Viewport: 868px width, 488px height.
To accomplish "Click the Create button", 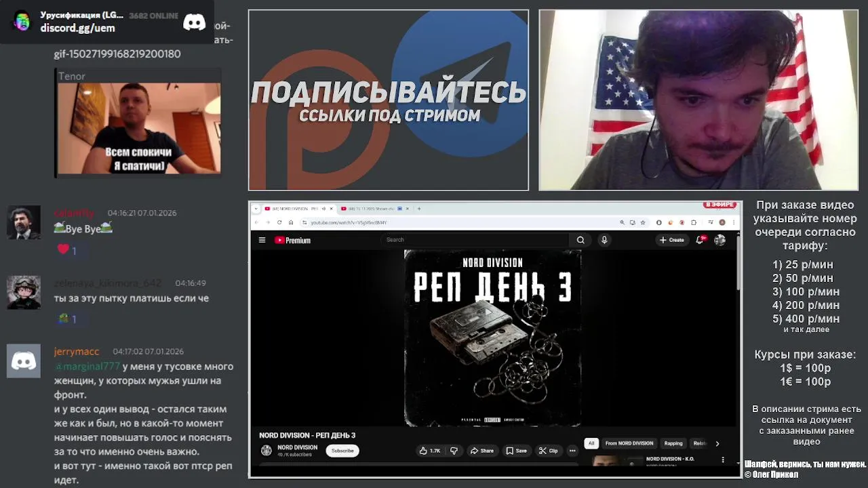I will point(672,240).
